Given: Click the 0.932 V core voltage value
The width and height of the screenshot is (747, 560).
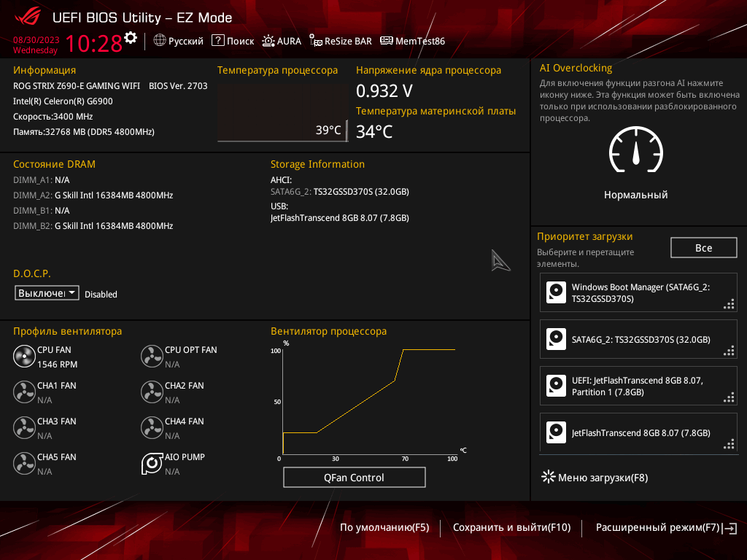Looking at the screenshot, I should (x=384, y=90).
